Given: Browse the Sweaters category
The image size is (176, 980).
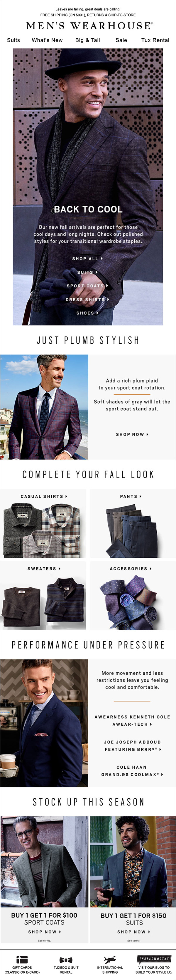Looking at the screenshot, I should click(43, 596).
